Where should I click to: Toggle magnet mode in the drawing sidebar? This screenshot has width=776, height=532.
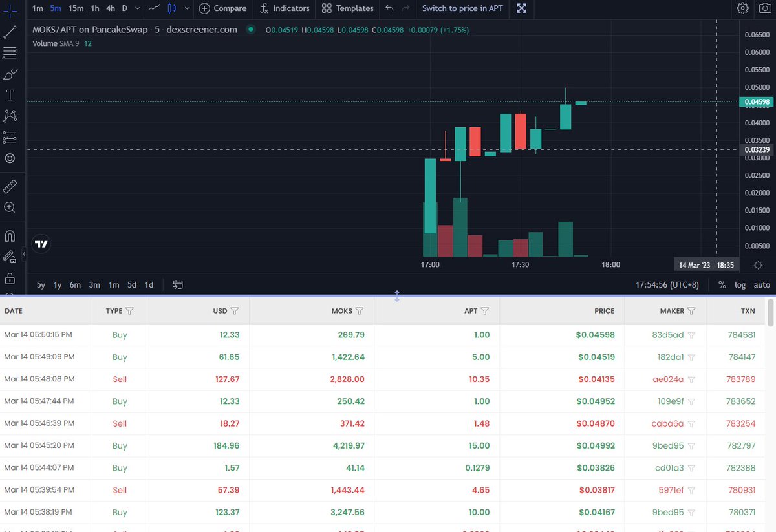coord(10,236)
